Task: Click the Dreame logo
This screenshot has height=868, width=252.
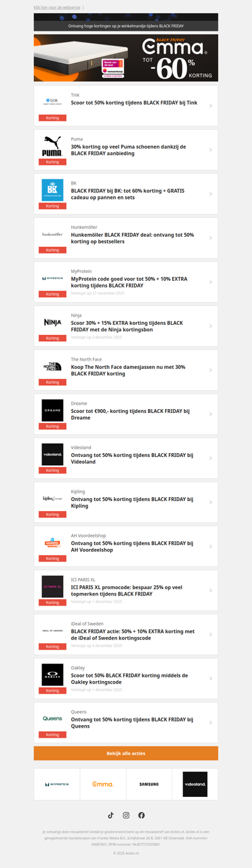Action: (x=52, y=410)
